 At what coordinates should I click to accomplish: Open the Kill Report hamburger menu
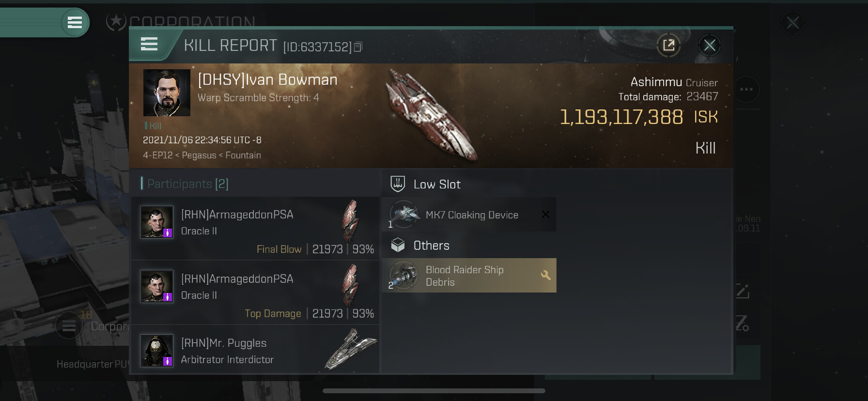[x=149, y=45]
